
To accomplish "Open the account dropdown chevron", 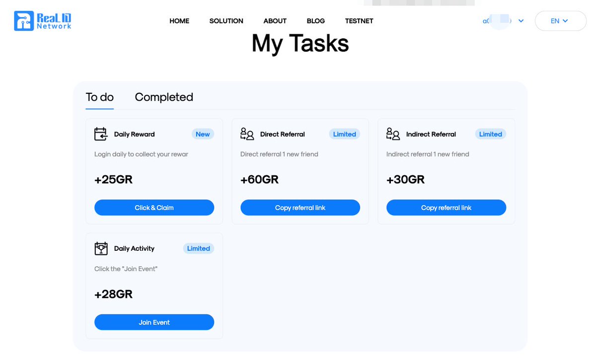I will pyautogui.click(x=521, y=21).
